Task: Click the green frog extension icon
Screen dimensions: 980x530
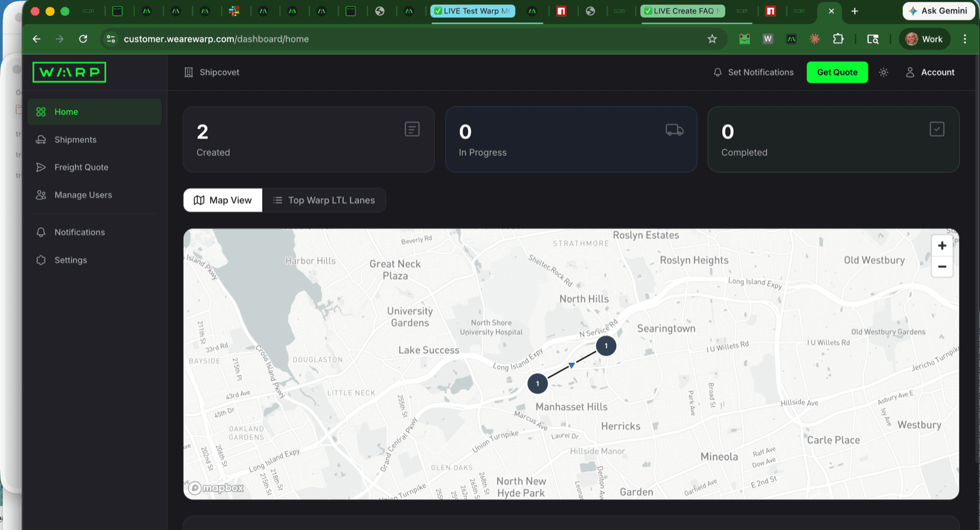Action: (x=745, y=39)
